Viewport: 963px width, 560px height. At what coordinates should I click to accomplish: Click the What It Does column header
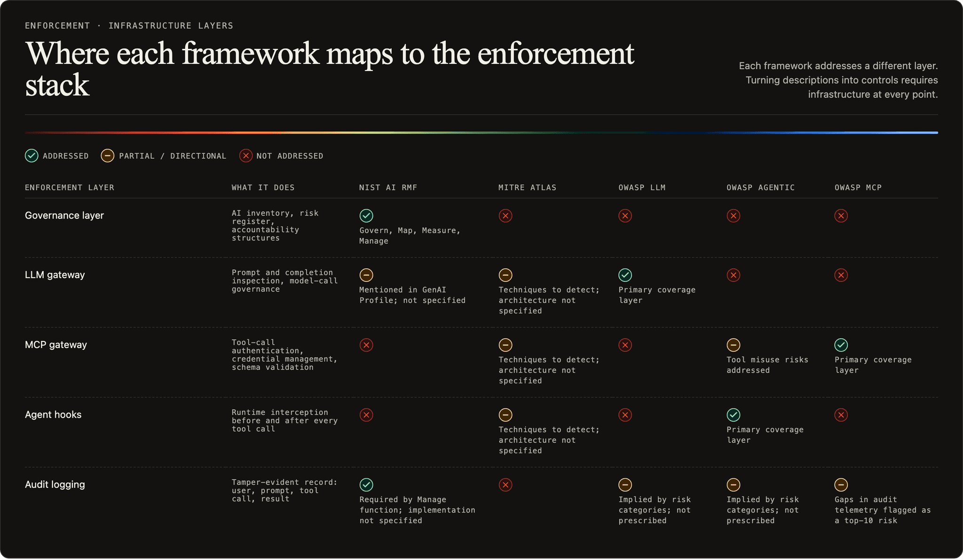tap(263, 187)
